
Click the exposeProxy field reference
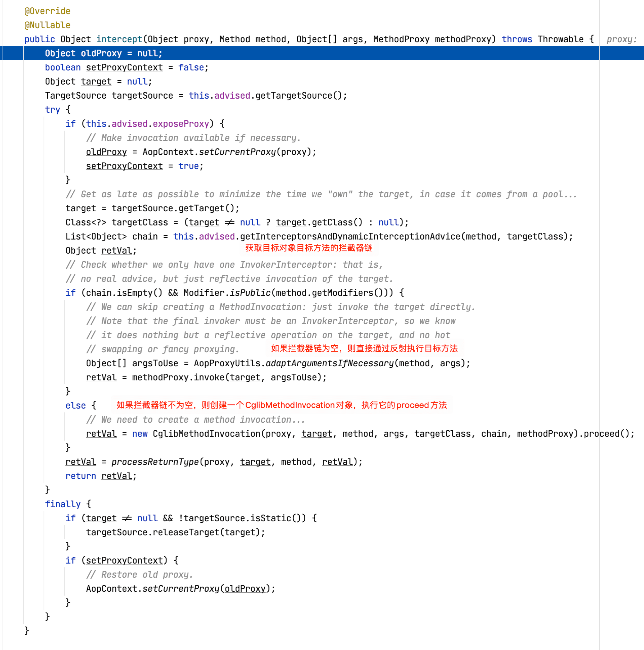coord(181,124)
